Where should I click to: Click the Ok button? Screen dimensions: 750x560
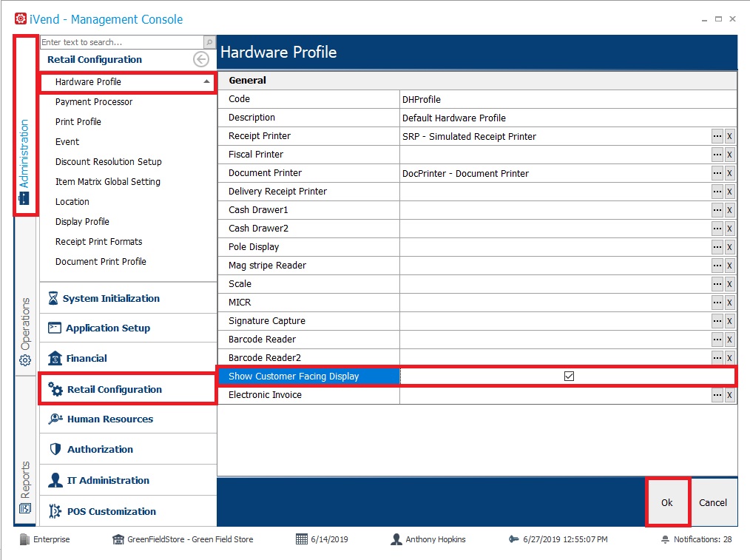click(x=666, y=502)
